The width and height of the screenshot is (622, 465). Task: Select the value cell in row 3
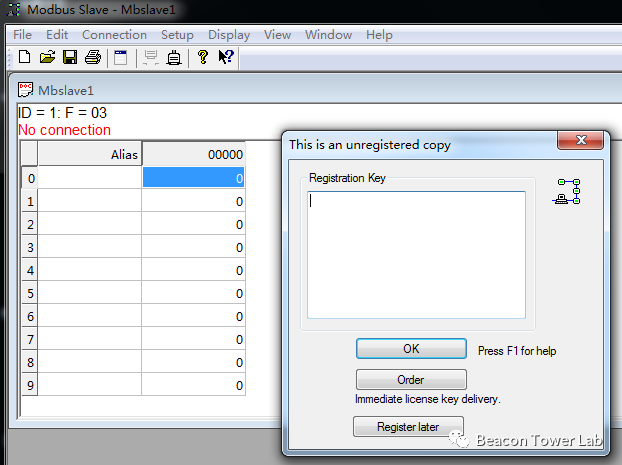[193, 246]
